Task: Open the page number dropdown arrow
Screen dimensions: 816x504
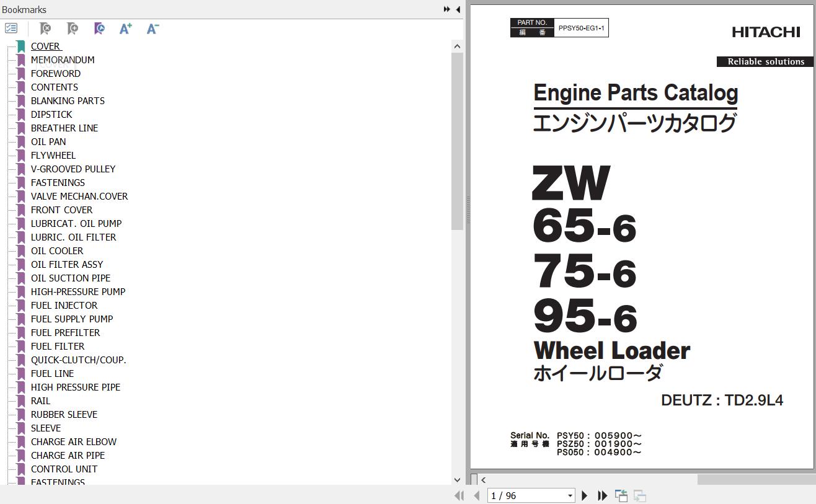Action: [570, 496]
